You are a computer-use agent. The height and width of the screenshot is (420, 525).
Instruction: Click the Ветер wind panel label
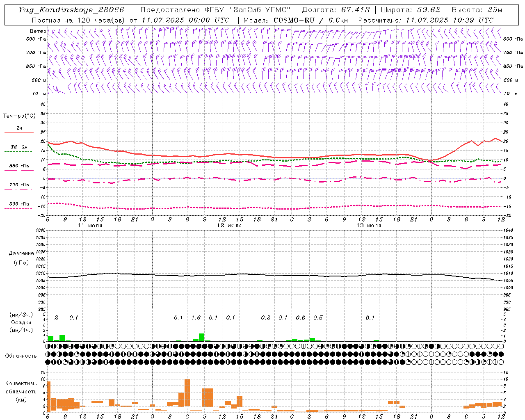[x=38, y=31]
